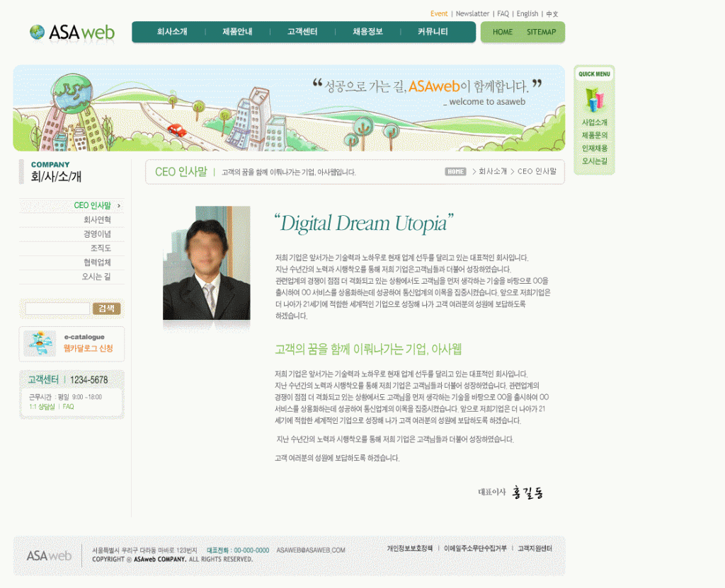The height and width of the screenshot is (588, 725).
Task: Select 회사연혁 in the sidebar menu
Action: click(97, 220)
